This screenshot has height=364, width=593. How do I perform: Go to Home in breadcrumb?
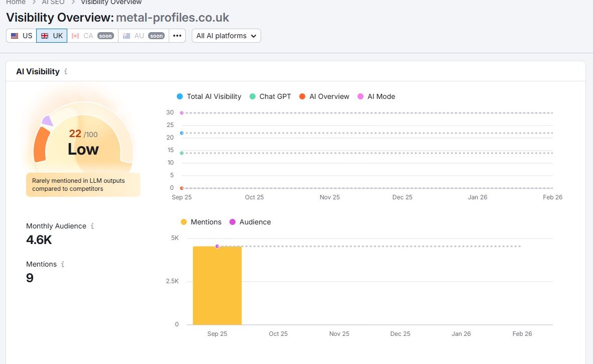pyautogui.click(x=16, y=2)
